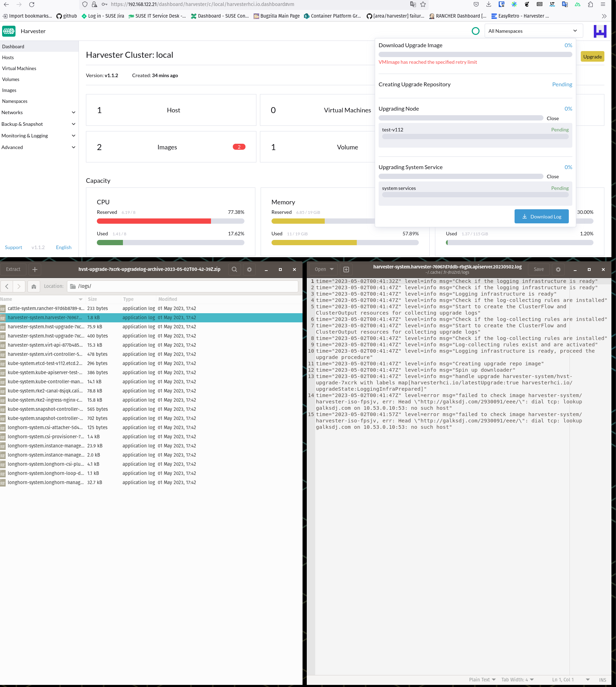Click the Harvester logo in the top left
Screen dimensions: 616x687
9,31
